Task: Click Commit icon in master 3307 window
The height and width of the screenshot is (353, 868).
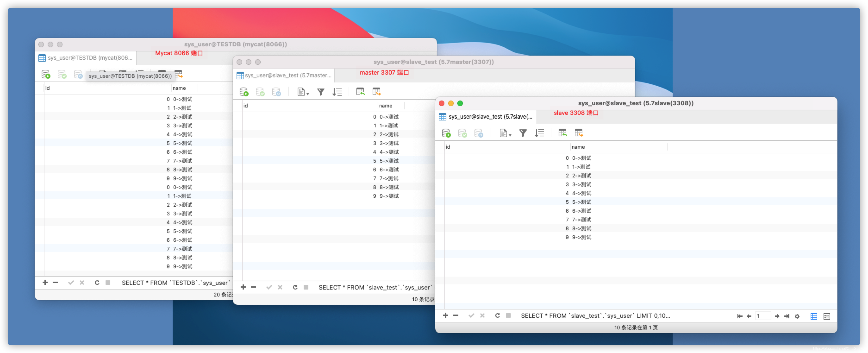Action: click(260, 92)
